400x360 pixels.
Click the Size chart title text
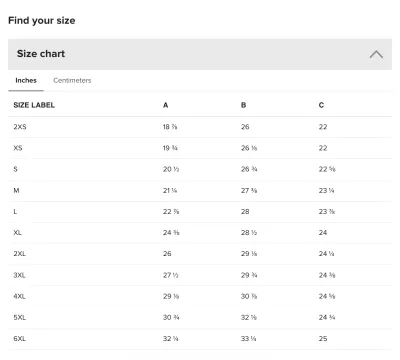(41, 54)
